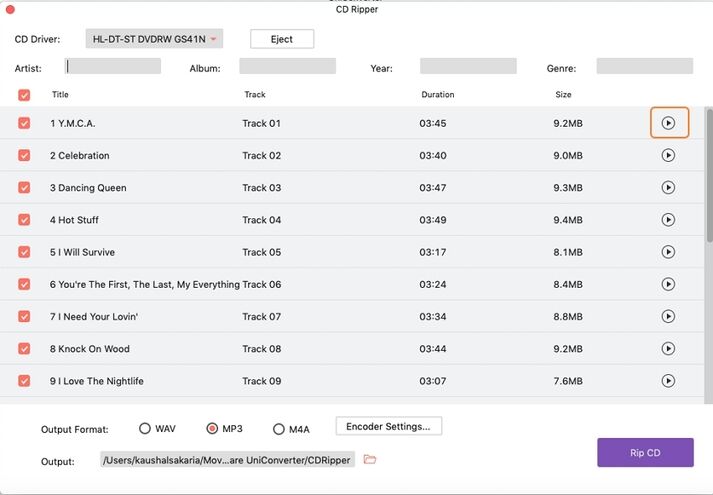
Task: Play preview of Y.M.C.A. track
Action: point(668,123)
